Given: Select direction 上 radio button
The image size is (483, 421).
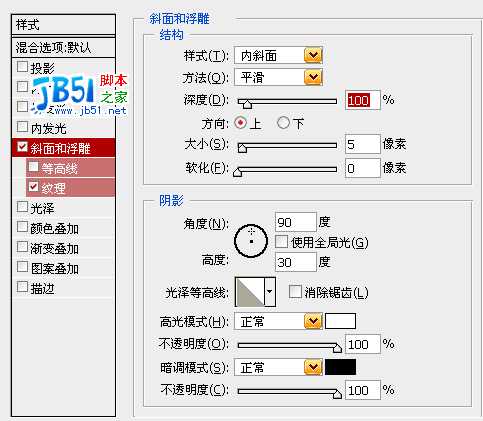Looking at the screenshot, I should (x=240, y=123).
